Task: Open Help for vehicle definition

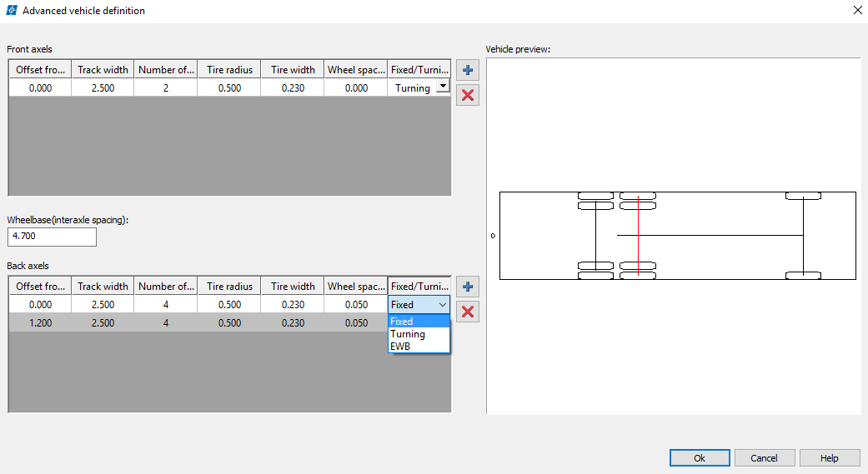Action: 829,458
